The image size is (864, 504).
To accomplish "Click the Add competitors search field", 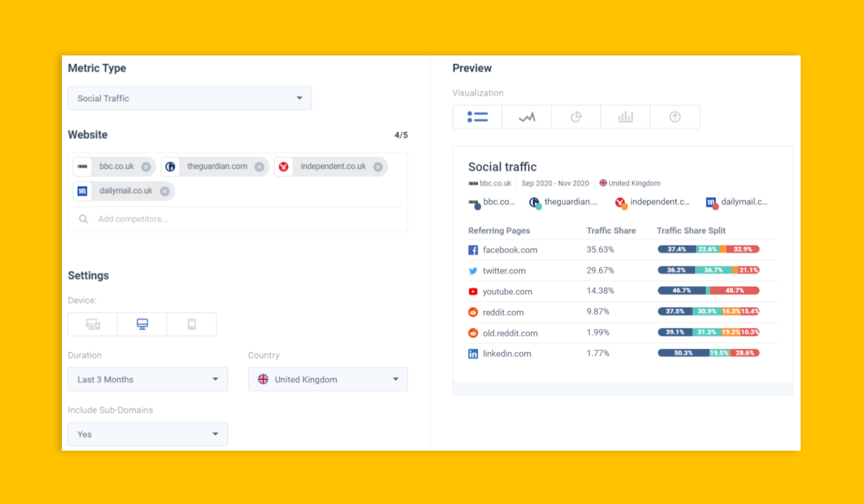I will [x=180, y=218].
